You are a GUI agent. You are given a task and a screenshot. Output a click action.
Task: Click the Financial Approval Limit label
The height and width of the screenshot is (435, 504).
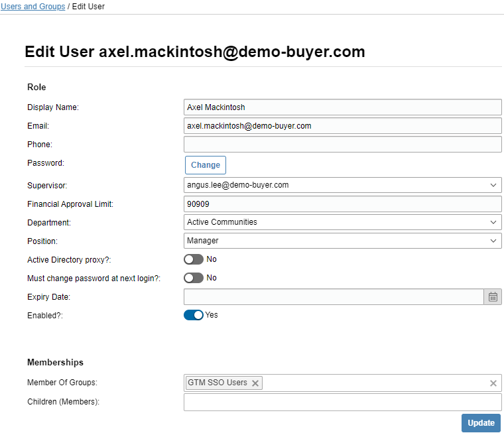tap(70, 204)
